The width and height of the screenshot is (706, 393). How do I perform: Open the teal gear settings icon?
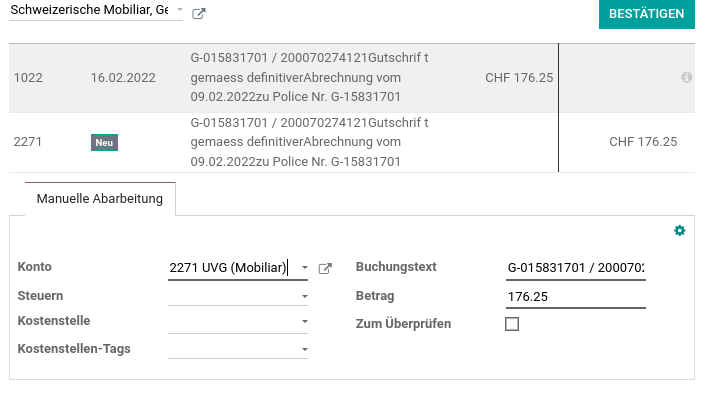[679, 231]
